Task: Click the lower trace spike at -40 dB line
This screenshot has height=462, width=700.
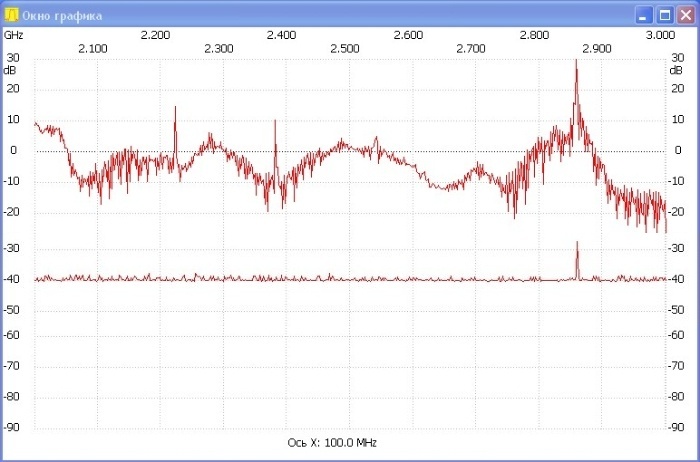Action: click(x=577, y=260)
